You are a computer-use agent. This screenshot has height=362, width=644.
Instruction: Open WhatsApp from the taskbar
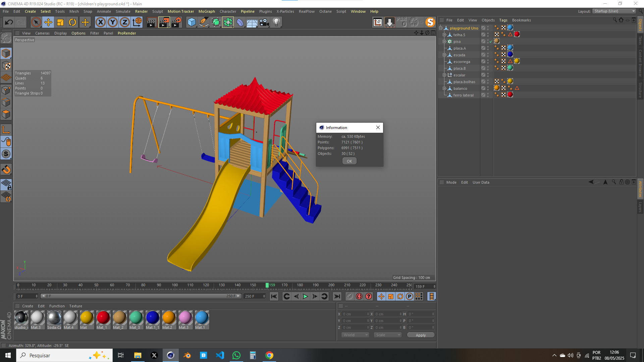[x=236, y=355]
